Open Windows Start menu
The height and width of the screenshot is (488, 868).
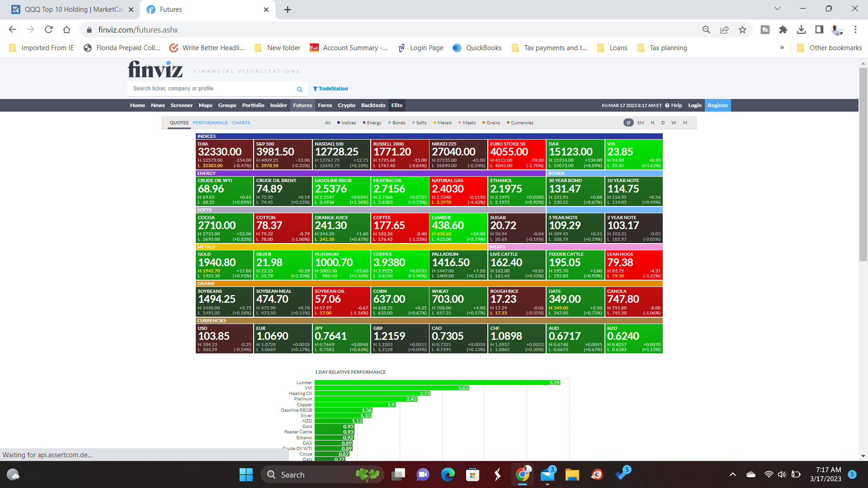pyautogui.click(x=246, y=474)
